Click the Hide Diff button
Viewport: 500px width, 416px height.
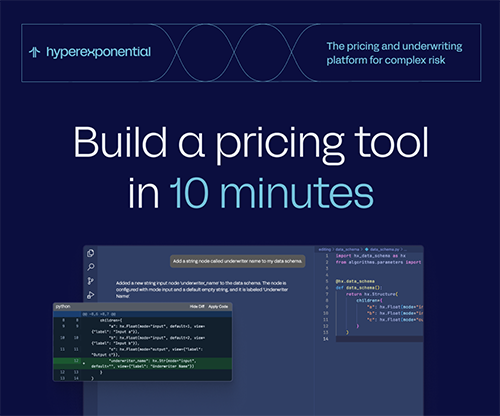coord(197,306)
